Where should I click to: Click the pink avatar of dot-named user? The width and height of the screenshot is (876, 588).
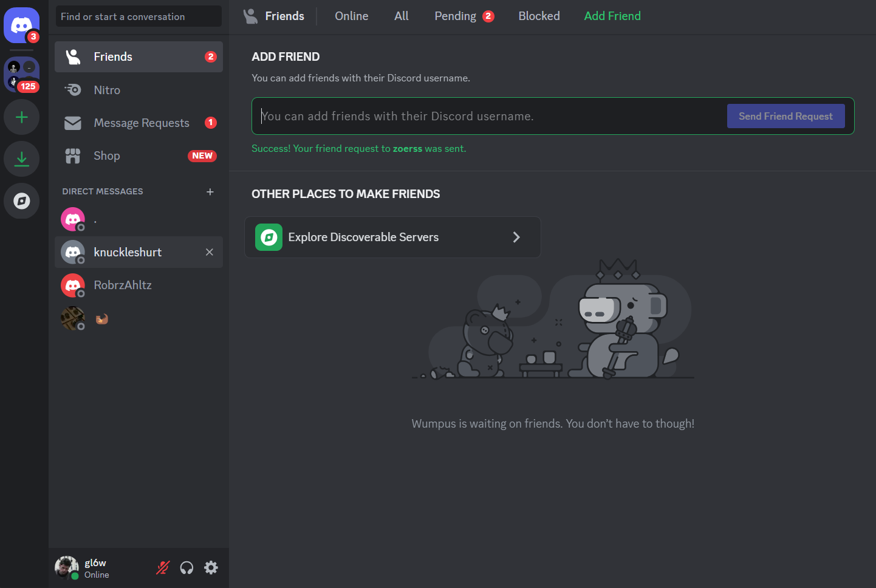point(73,219)
